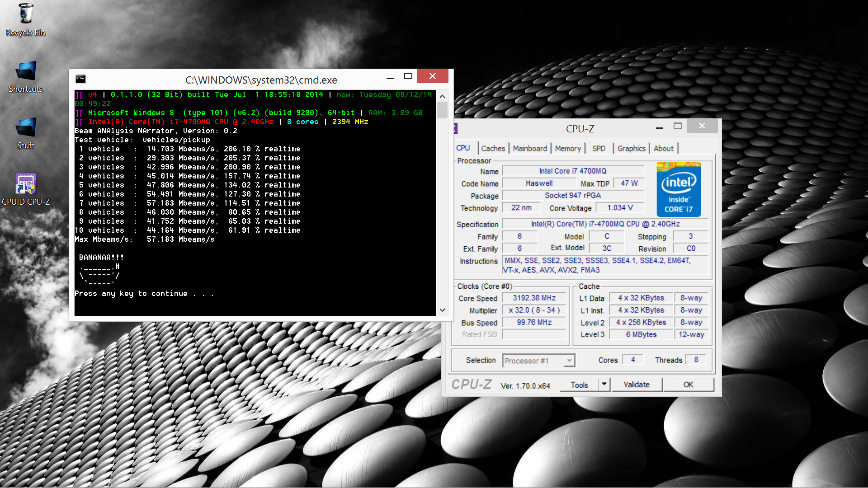Viewport: 868px width, 488px height.
Task: Maximize the cmd.exe window
Action: [x=408, y=76]
